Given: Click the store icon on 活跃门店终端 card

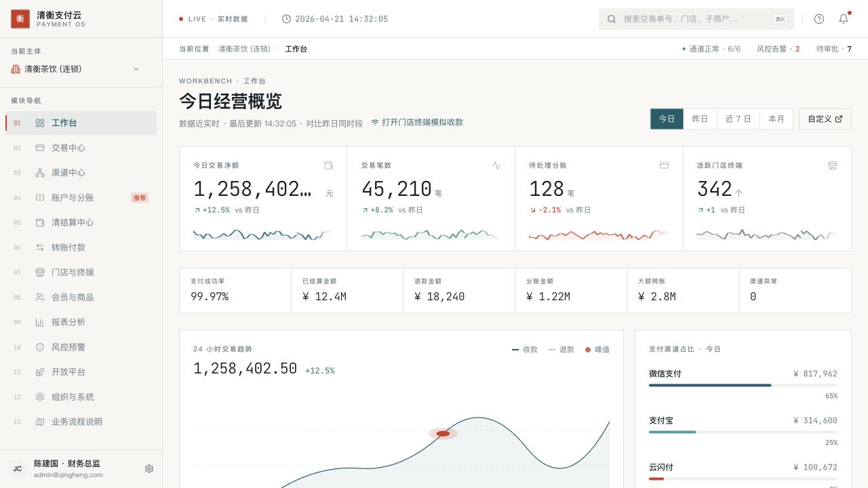Looking at the screenshot, I should 833,165.
